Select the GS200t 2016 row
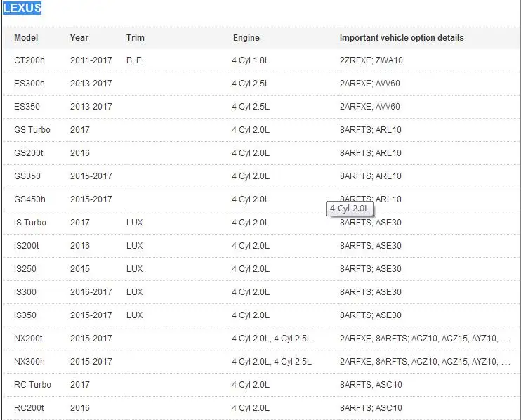The image size is (521, 420). coord(260,153)
